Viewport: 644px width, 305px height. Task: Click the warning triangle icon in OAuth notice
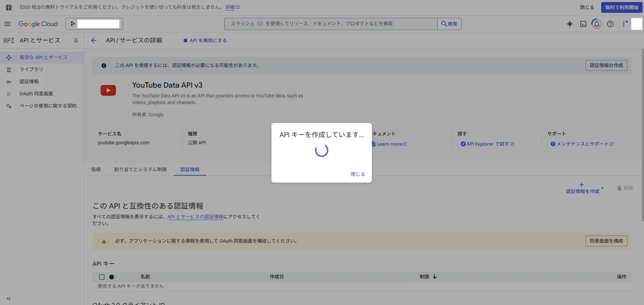tap(104, 241)
